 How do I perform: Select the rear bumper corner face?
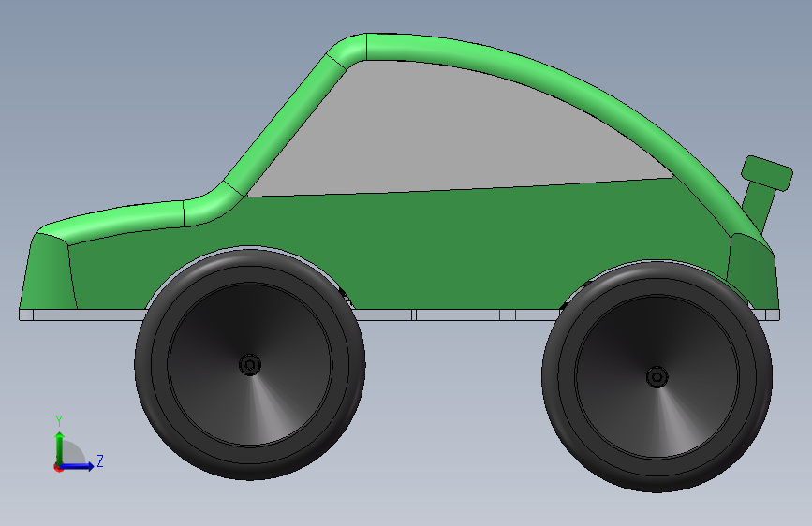tap(754, 271)
